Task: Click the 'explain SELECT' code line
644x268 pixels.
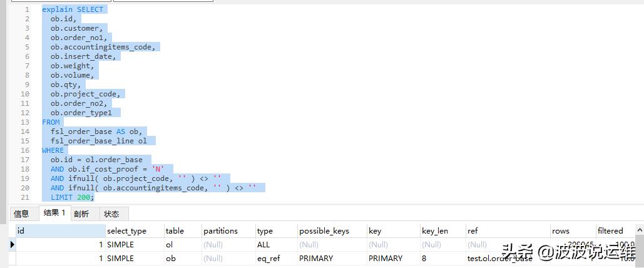Action: (73, 9)
